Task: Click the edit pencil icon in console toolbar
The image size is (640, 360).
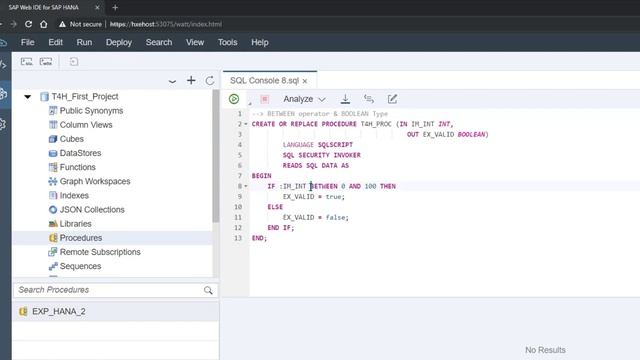Action: coord(392,99)
